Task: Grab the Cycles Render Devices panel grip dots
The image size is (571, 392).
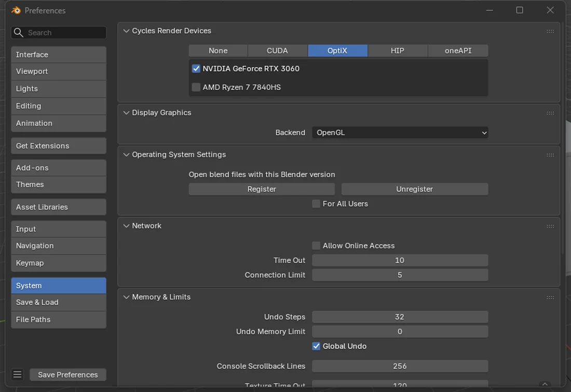Action: point(550,31)
